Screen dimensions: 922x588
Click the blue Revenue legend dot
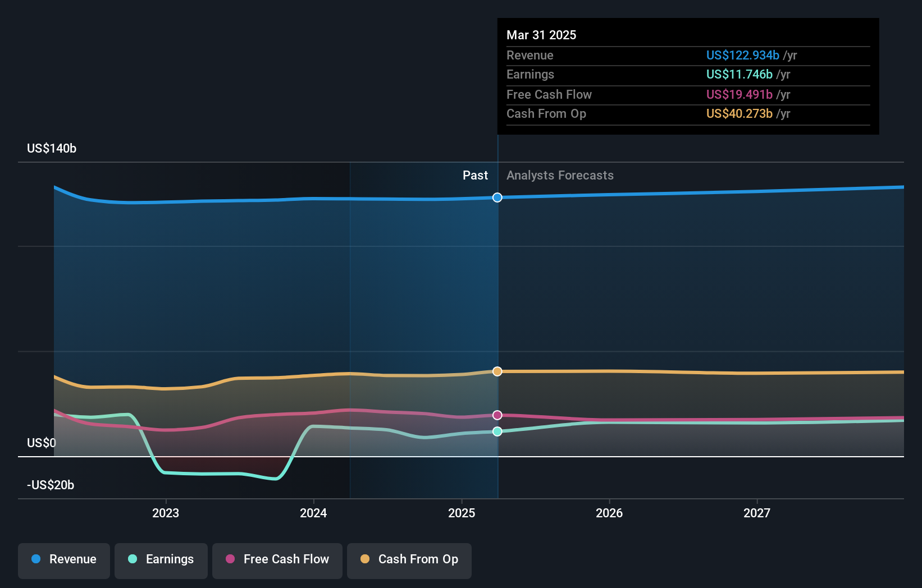36,559
